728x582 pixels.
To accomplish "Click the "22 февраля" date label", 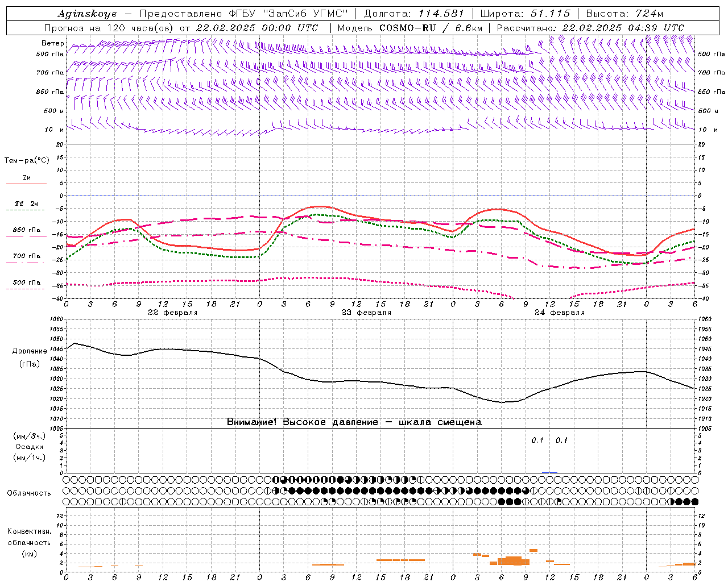I will (x=173, y=313).
